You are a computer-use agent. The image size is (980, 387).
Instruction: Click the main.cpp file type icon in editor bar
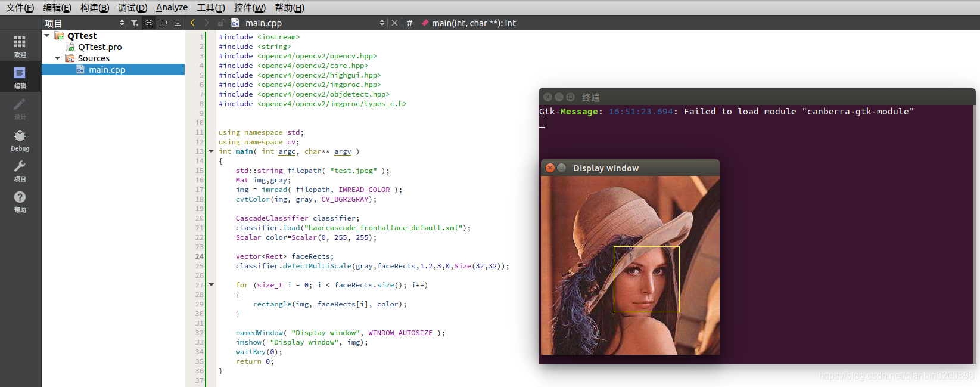(235, 23)
